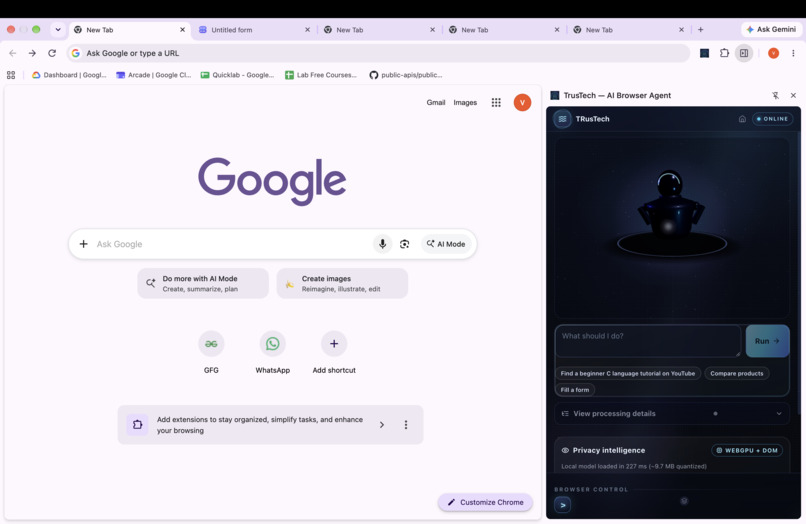Open more options on extensions promo card

pyautogui.click(x=406, y=425)
